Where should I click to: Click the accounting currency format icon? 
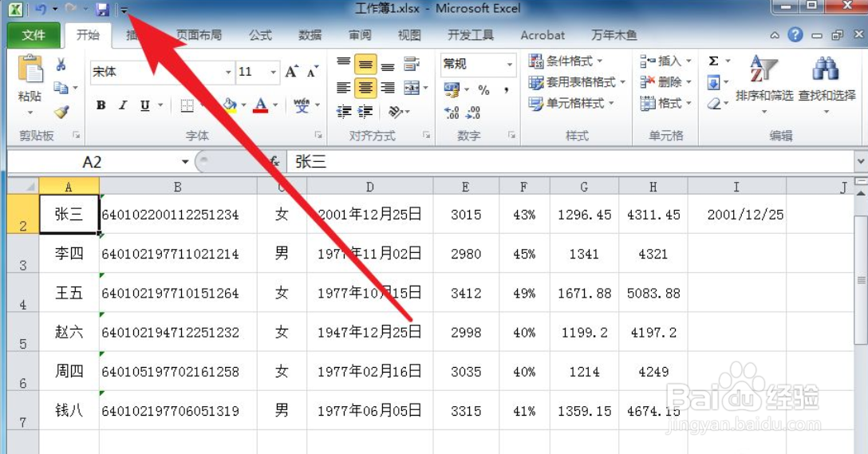(452, 89)
